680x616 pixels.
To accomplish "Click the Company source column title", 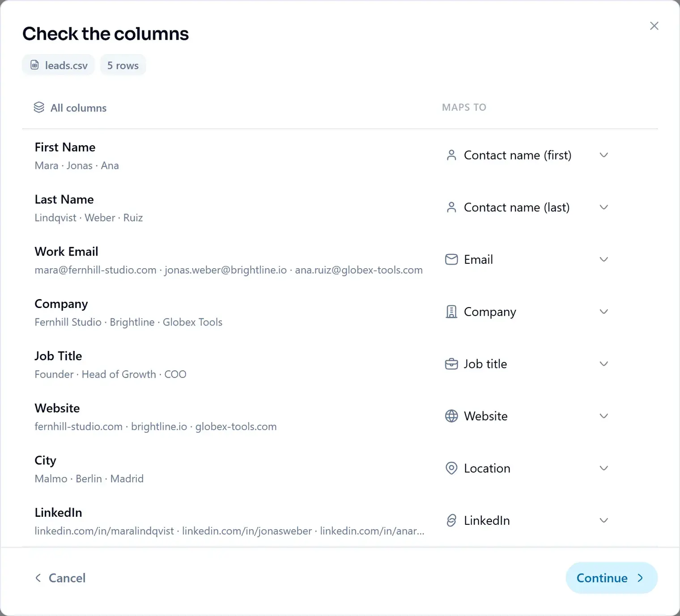I will [x=61, y=304].
